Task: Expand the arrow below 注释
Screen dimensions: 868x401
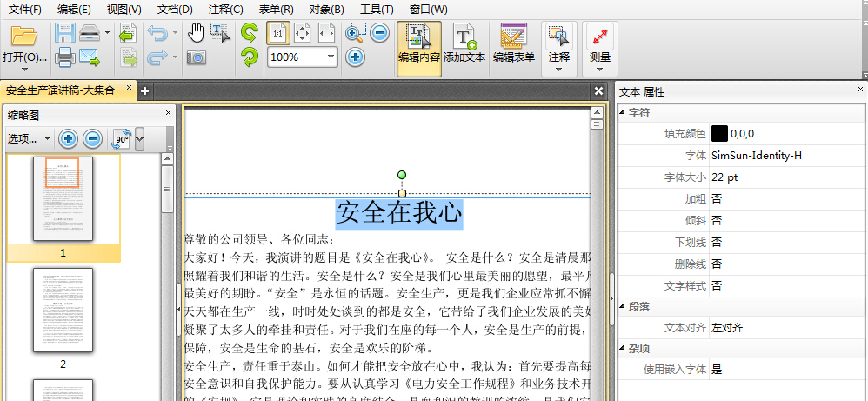Action: (x=558, y=70)
